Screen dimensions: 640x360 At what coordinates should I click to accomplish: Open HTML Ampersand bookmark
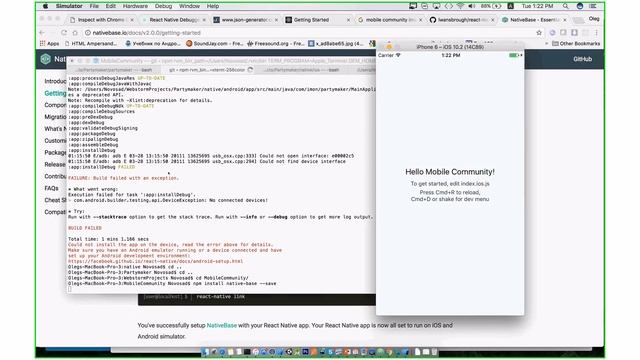91,43
